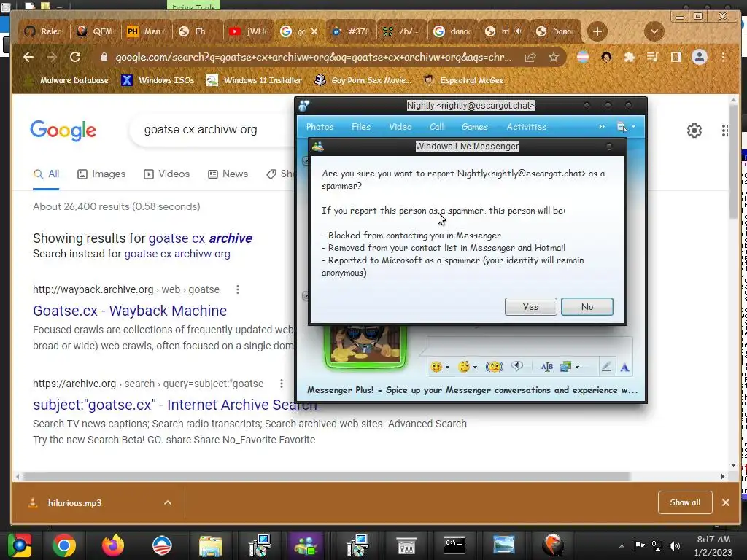Viewport: 747px width, 560px height.
Task: Open Google settings gear icon
Action: 694,130
